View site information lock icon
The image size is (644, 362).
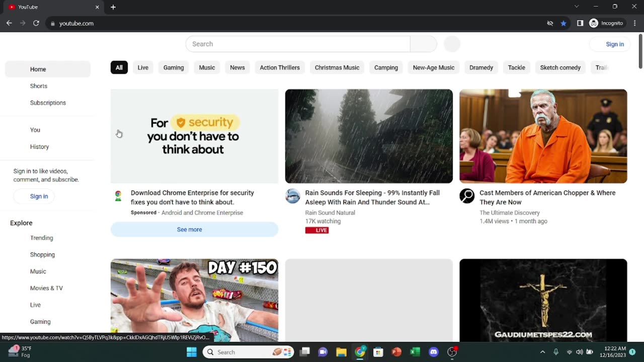52,23
